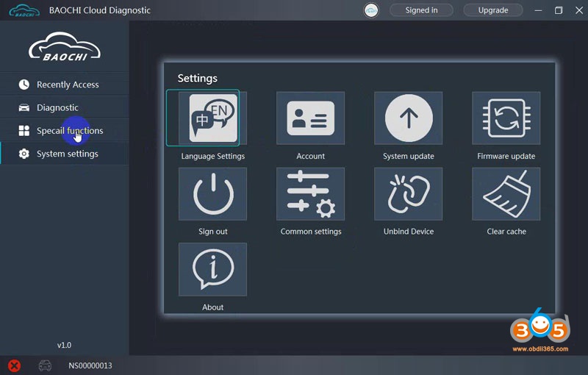Screen dimensions: 588x375
Task: Open the System update tile
Action: click(409, 118)
